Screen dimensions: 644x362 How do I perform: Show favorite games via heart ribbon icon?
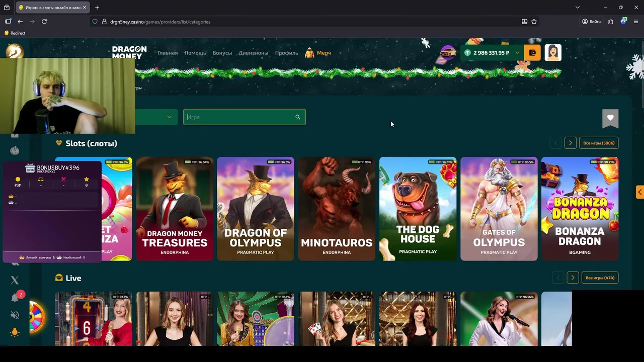tap(610, 118)
